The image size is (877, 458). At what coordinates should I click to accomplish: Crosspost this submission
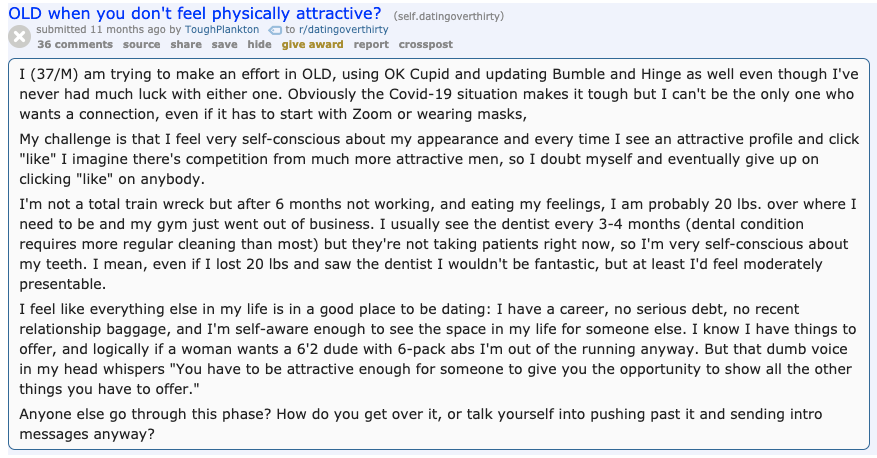[x=426, y=45]
